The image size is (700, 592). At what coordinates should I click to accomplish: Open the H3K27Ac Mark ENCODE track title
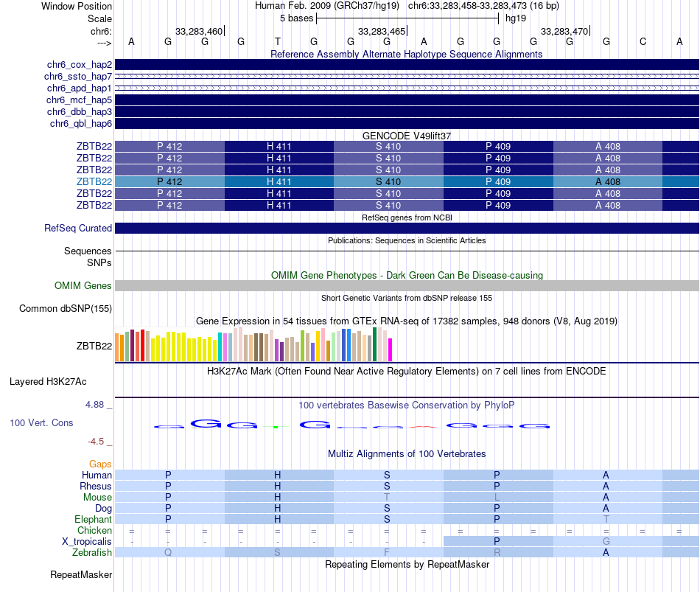[x=407, y=371]
